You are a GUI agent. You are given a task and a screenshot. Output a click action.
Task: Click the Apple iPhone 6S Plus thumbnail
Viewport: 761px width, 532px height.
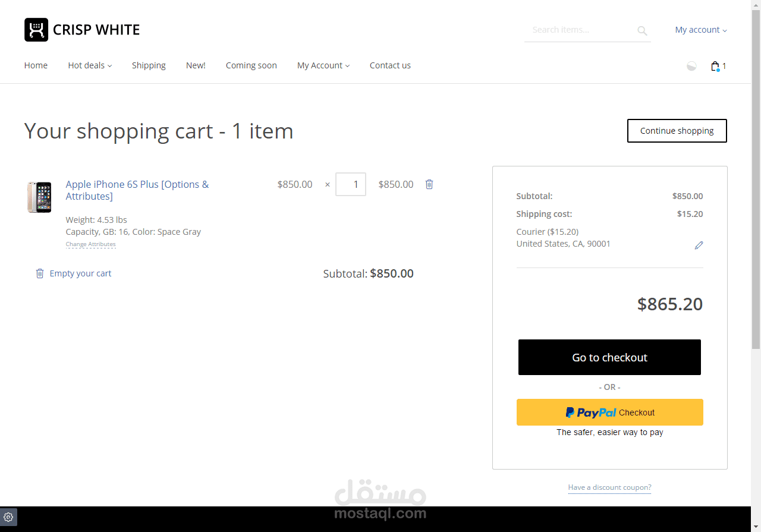39,197
